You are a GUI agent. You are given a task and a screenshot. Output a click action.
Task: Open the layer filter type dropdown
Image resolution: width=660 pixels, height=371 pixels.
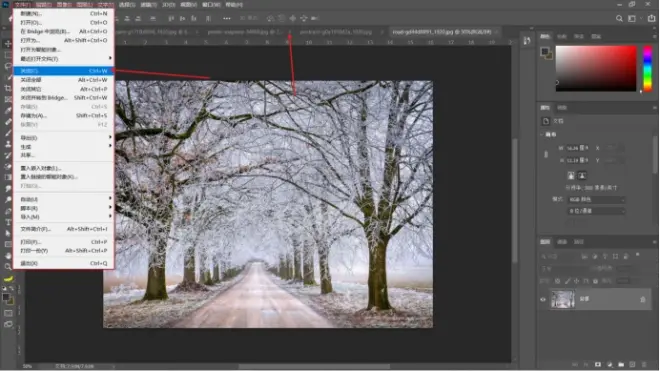(x=559, y=256)
